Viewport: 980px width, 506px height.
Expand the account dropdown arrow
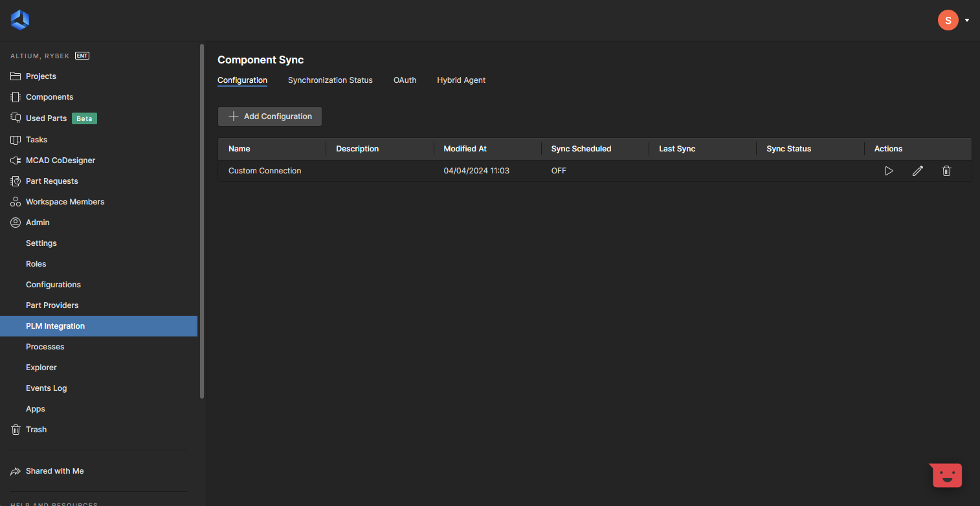(967, 20)
